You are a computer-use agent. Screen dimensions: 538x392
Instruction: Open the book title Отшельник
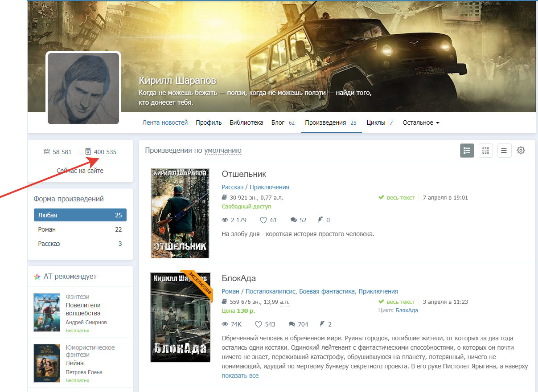pyautogui.click(x=244, y=174)
